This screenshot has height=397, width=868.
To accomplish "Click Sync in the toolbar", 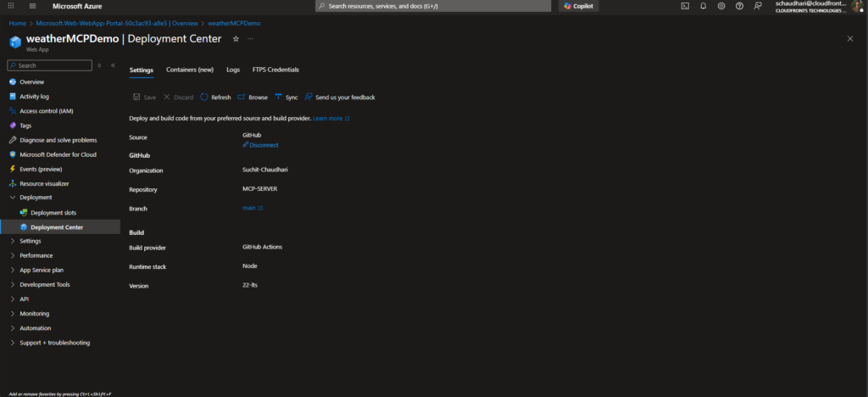I will point(287,98).
